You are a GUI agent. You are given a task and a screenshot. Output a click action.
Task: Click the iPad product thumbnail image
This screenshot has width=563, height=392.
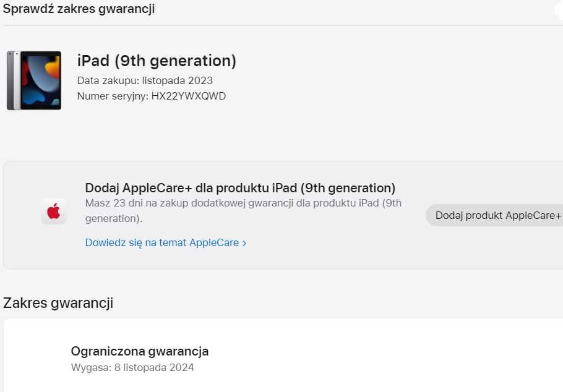(x=34, y=80)
